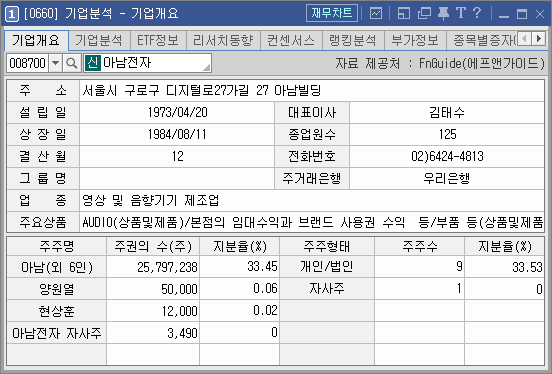The image size is (552, 374).
Task: Click the main bank 우리은행
Action: tap(447, 179)
